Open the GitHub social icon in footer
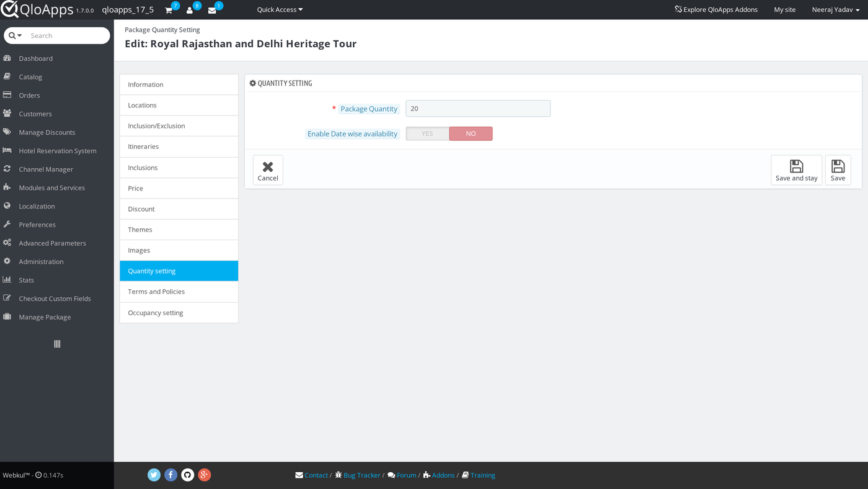The image size is (868, 489). (188, 475)
